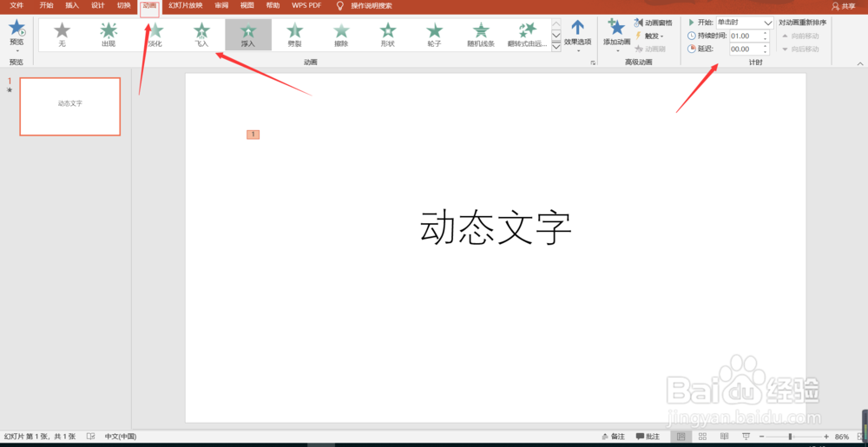This screenshot has height=447, width=868.
Task: Apply the 翻转式由远 grow and turn animation
Action: (x=528, y=35)
